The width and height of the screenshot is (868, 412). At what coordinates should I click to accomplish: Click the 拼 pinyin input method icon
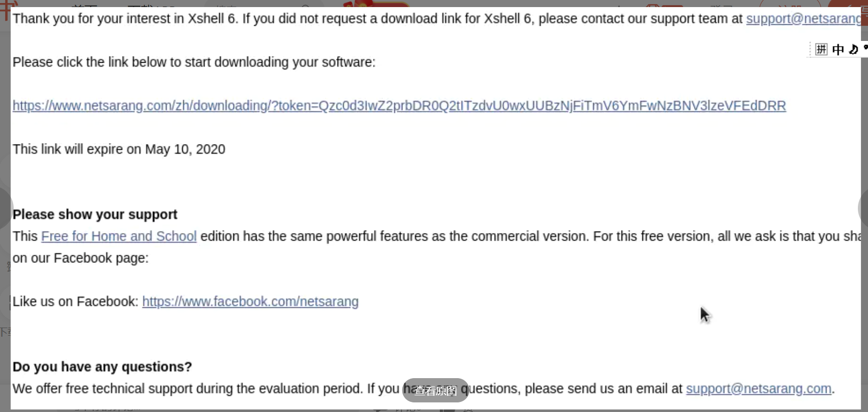[821, 49]
